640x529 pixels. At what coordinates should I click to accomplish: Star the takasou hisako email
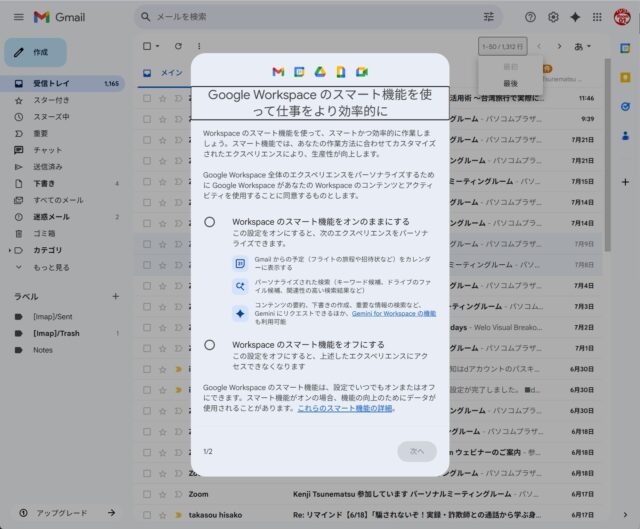(x=162, y=515)
